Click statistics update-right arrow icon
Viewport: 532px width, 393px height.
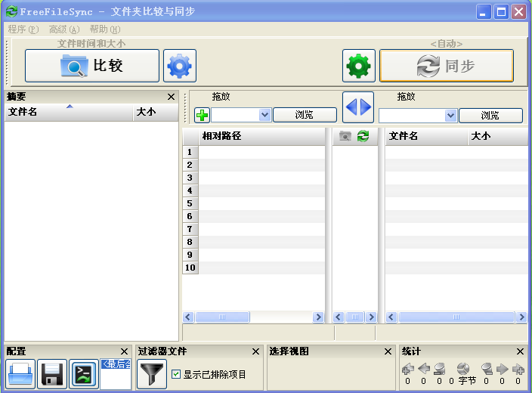pos(502,369)
